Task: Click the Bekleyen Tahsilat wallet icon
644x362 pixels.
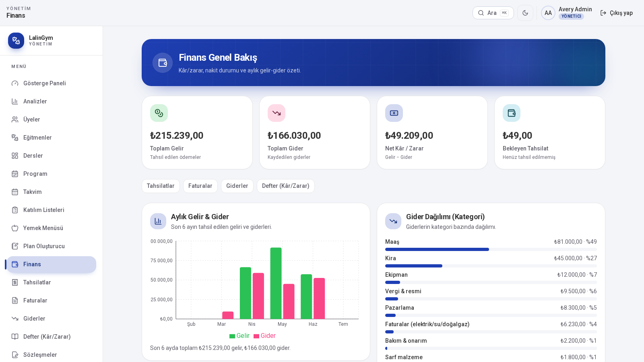Action: pyautogui.click(x=512, y=113)
